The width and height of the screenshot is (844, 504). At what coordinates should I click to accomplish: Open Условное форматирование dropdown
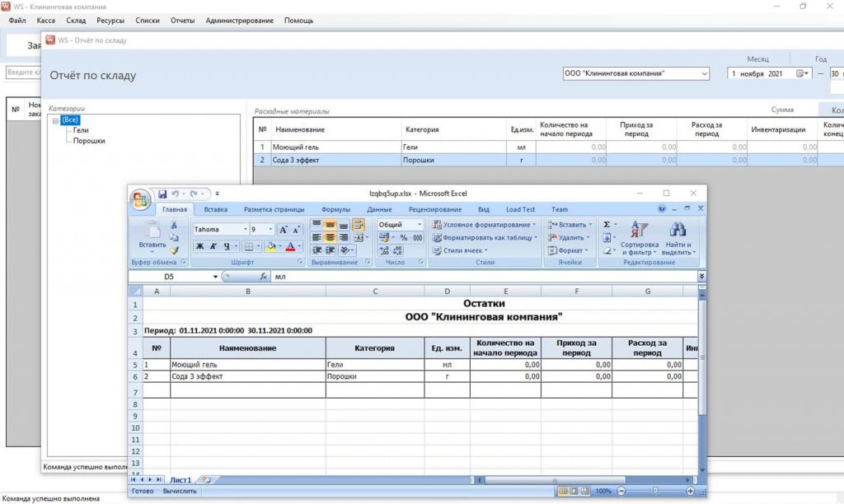point(485,225)
